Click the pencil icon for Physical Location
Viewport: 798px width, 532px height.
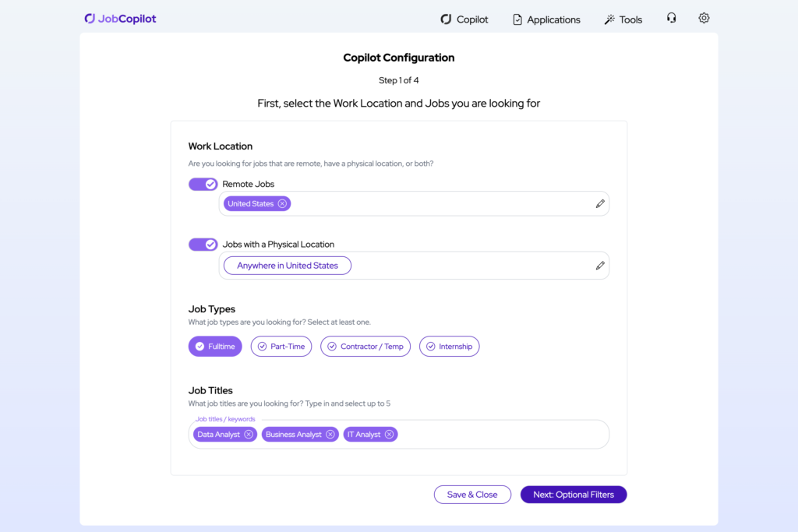pos(600,266)
